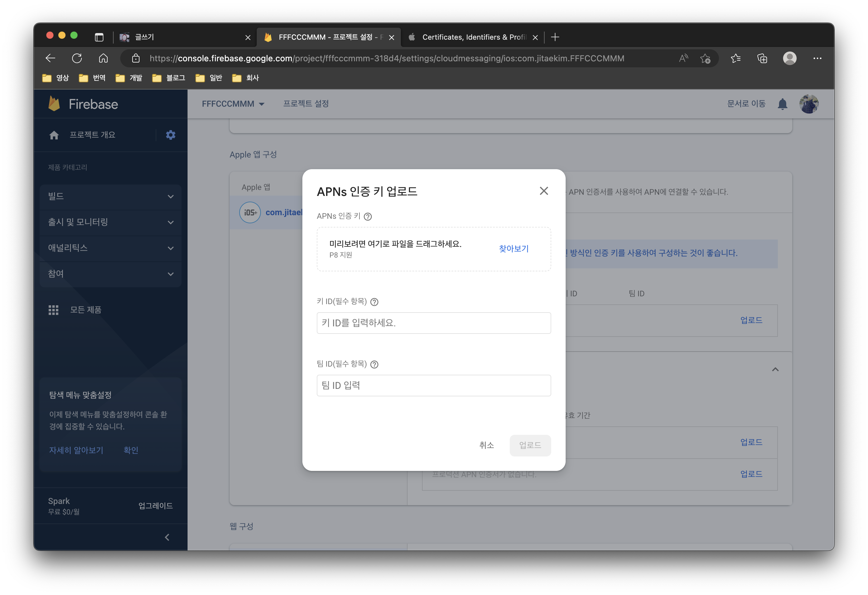Focus the 키 ID input field
868x595 pixels.
(434, 323)
